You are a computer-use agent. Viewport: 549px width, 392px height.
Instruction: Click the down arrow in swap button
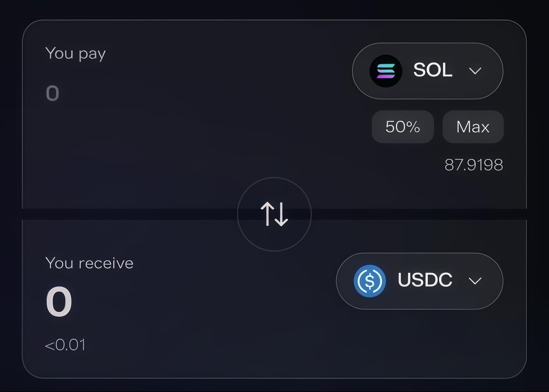[281, 215]
